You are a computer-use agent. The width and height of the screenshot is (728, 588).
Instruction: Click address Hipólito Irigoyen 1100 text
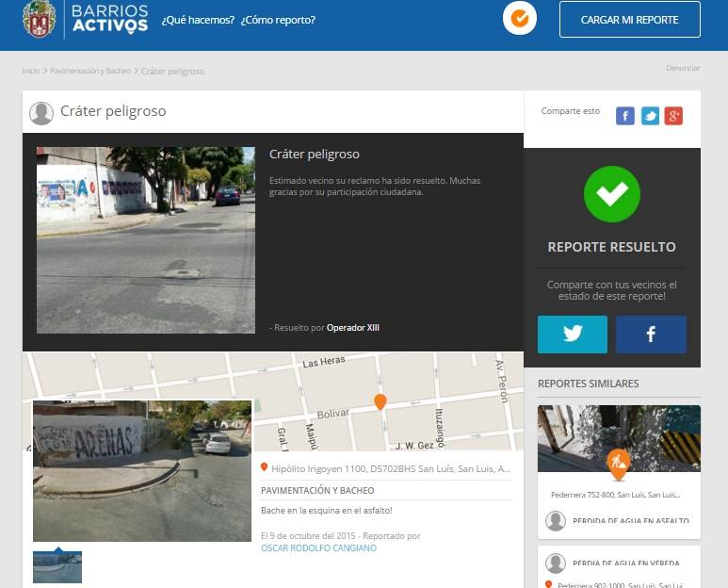[x=391, y=468]
